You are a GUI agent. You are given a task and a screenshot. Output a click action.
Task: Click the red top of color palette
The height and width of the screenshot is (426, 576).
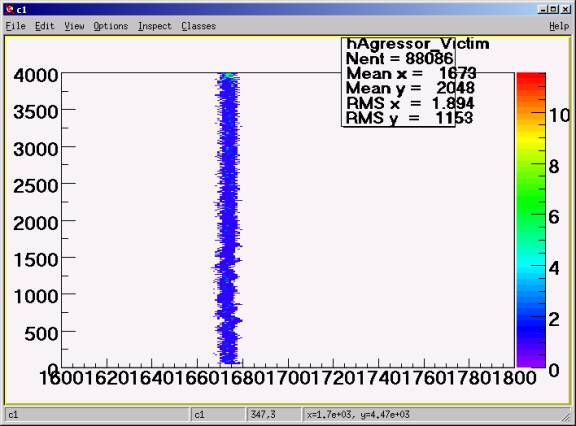pyautogui.click(x=531, y=79)
